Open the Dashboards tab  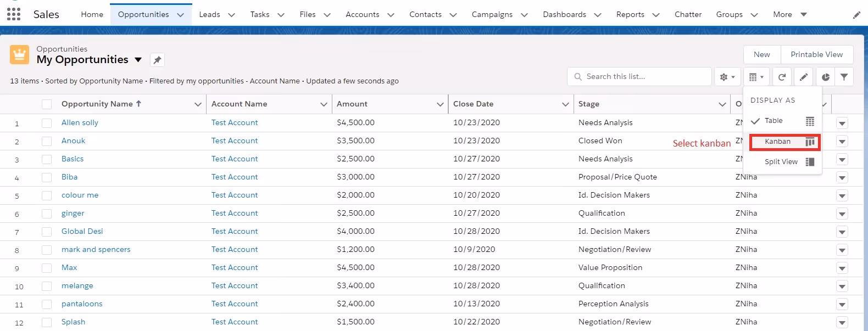[x=564, y=14]
